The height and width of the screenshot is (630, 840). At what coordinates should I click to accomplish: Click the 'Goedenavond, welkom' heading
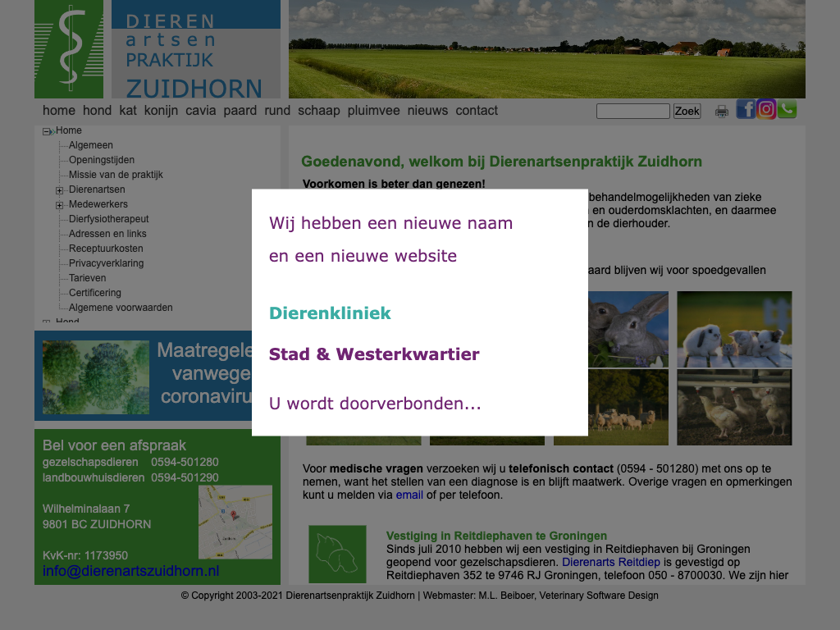point(501,162)
